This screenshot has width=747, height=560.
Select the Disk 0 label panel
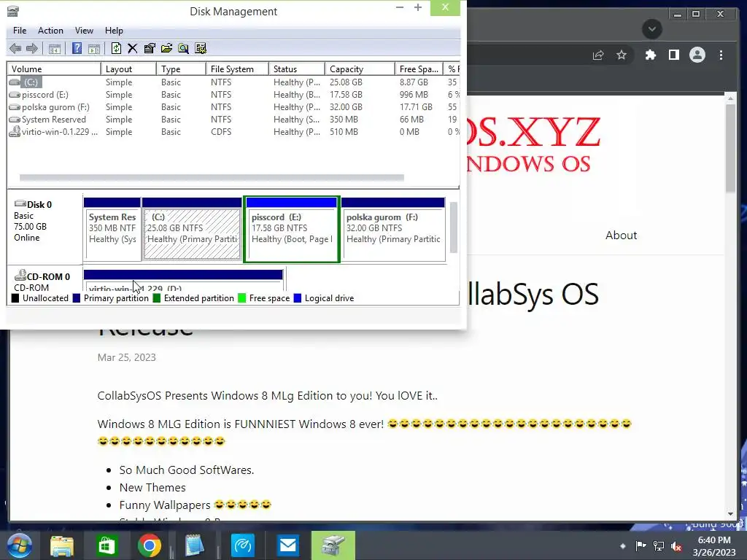44,227
